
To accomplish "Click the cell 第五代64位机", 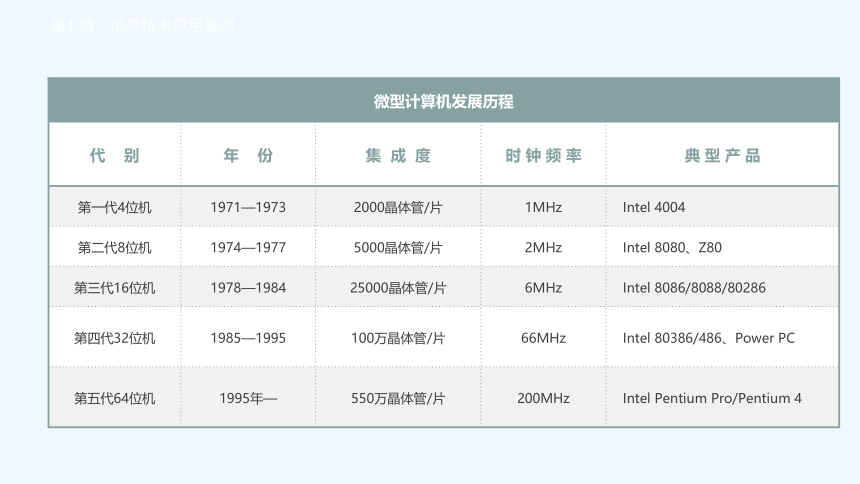I will click(x=115, y=398).
